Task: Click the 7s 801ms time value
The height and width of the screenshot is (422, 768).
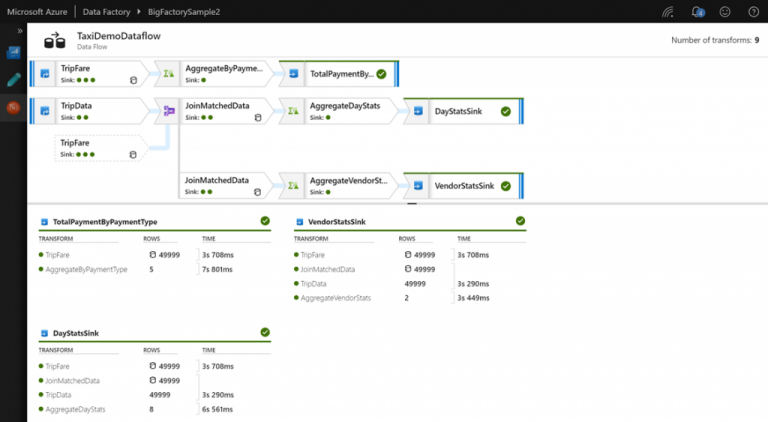Action: click(x=217, y=269)
